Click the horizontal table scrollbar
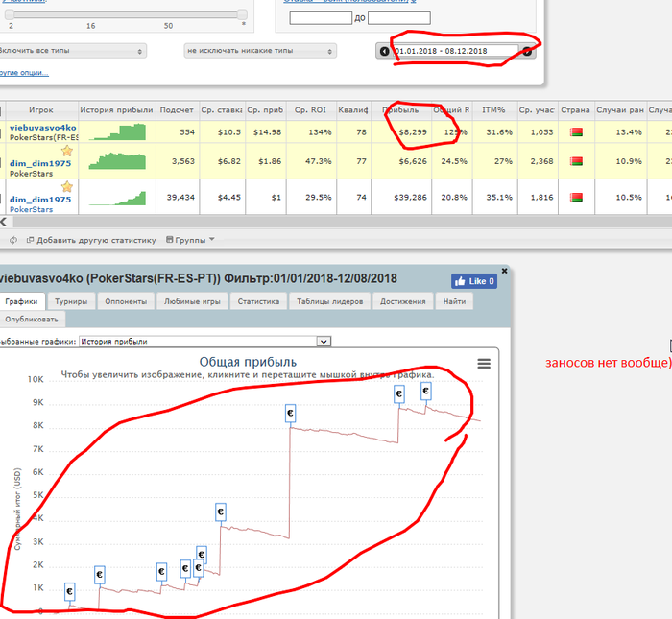Image resolution: width=672 pixels, height=619 pixels. pos(342,222)
